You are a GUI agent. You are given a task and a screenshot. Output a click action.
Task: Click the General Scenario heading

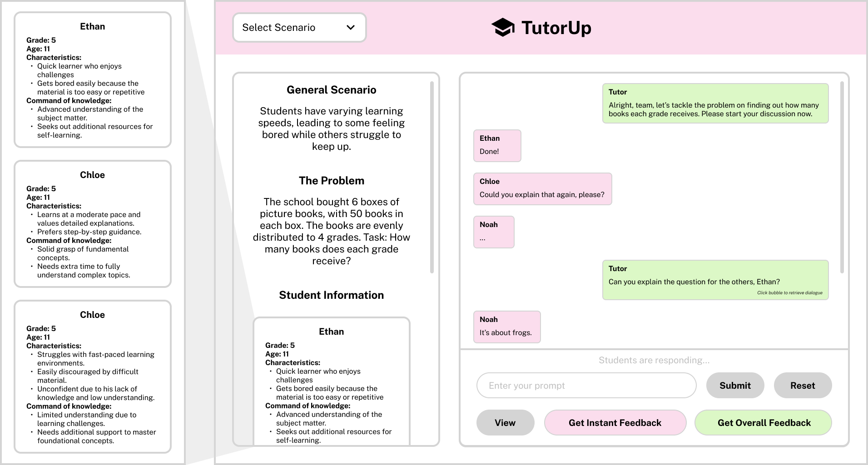pos(331,90)
